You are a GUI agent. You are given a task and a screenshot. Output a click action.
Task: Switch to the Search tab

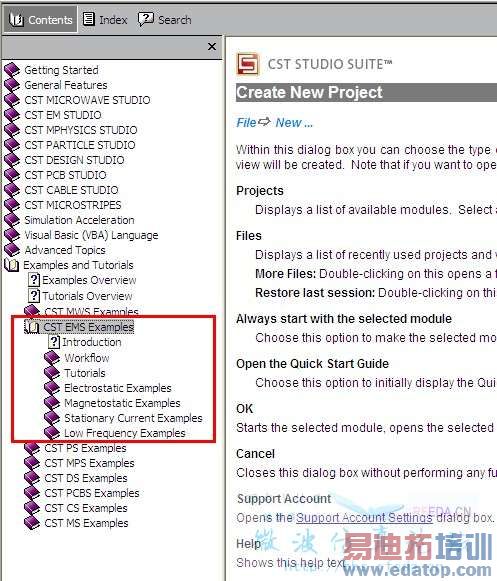(165, 19)
